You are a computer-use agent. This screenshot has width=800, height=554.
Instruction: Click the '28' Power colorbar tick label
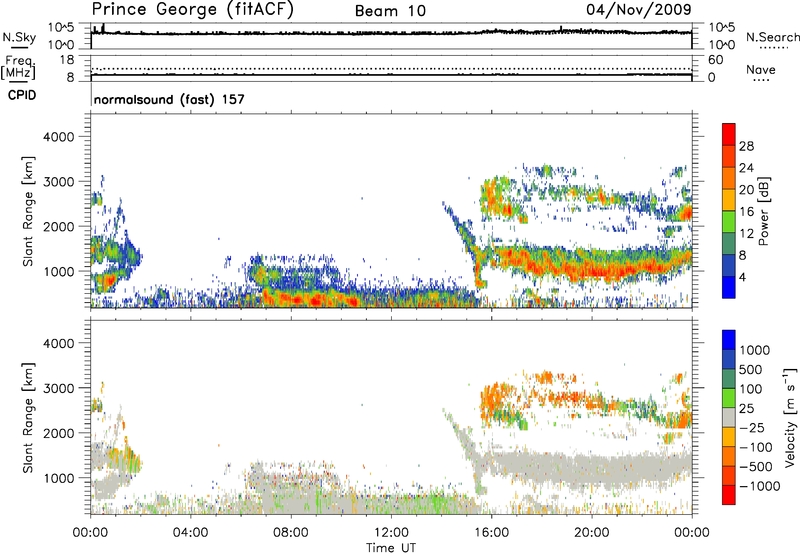click(x=746, y=146)
